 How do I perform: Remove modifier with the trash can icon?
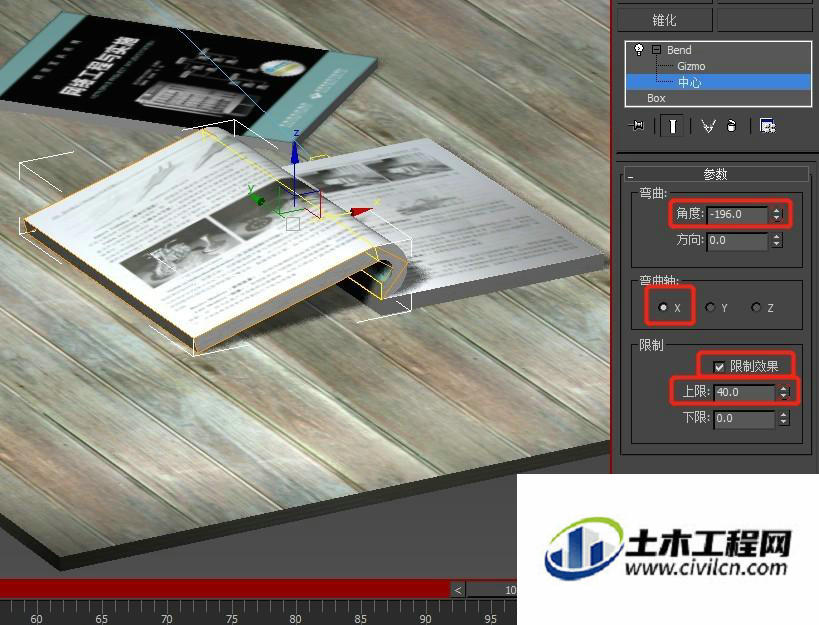coord(731,126)
